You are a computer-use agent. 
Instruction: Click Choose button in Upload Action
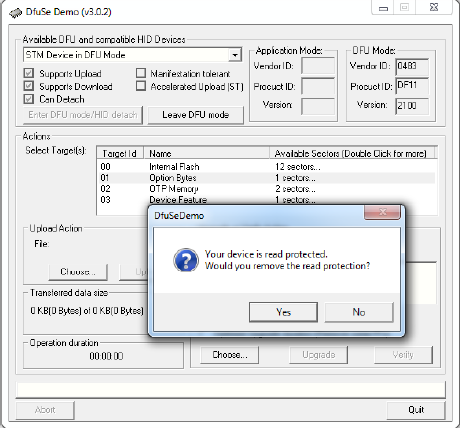coord(78,272)
